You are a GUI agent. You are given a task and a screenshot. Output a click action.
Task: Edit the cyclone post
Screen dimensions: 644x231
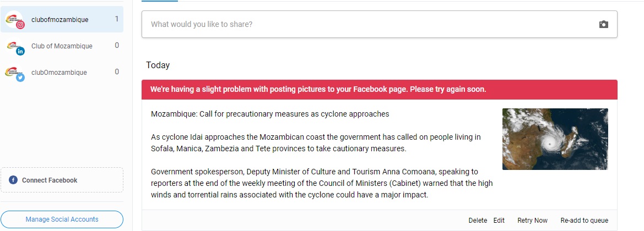point(499,221)
